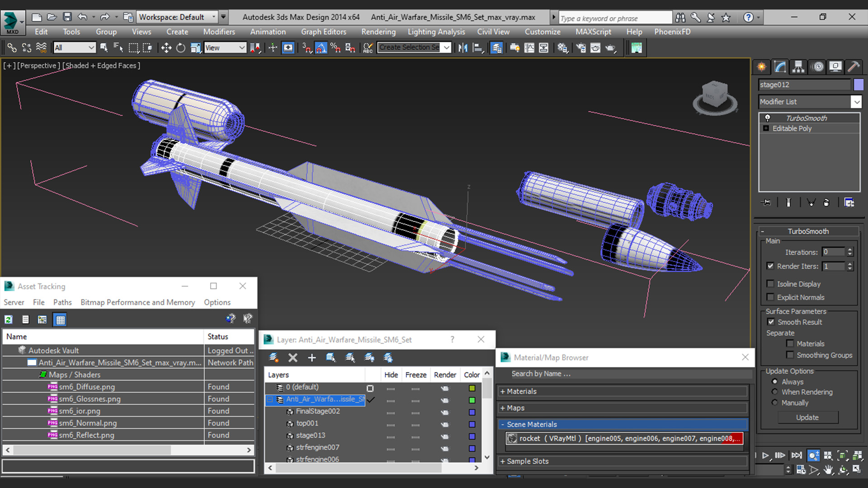Open the Modifiers menu
Viewport: 868px width, 488px height.
[219, 32]
